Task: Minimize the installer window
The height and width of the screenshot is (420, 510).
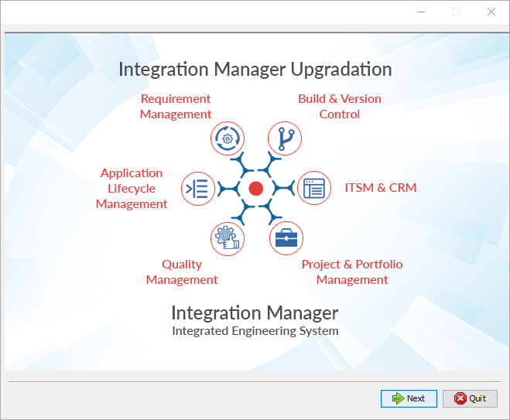Action: click(x=422, y=12)
